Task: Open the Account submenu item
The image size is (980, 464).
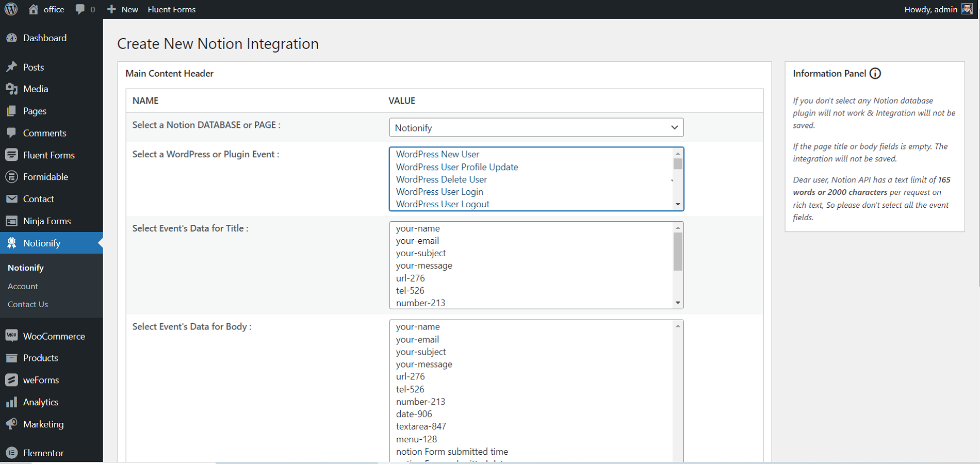Action: 23,286
